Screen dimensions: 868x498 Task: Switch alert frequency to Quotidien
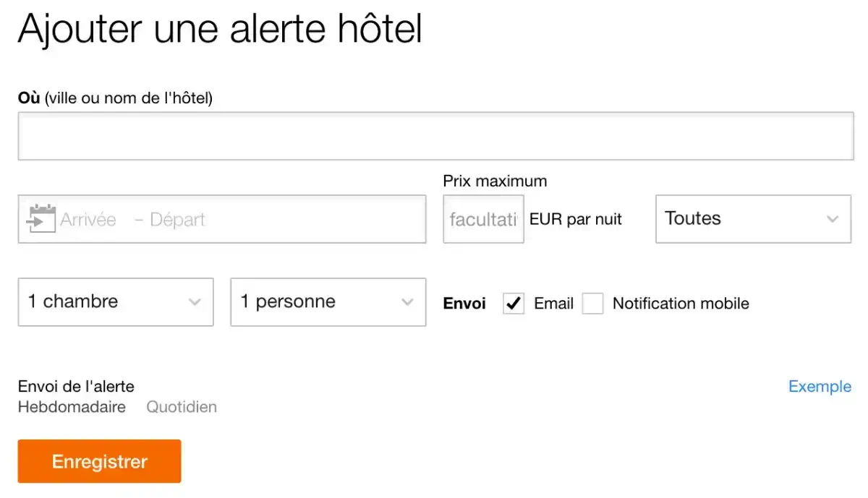coord(182,407)
